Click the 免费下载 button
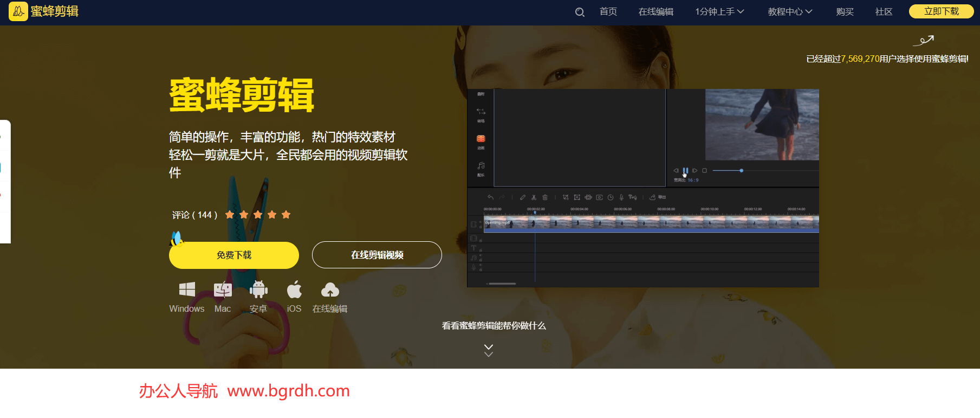 (x=234, y=255)
